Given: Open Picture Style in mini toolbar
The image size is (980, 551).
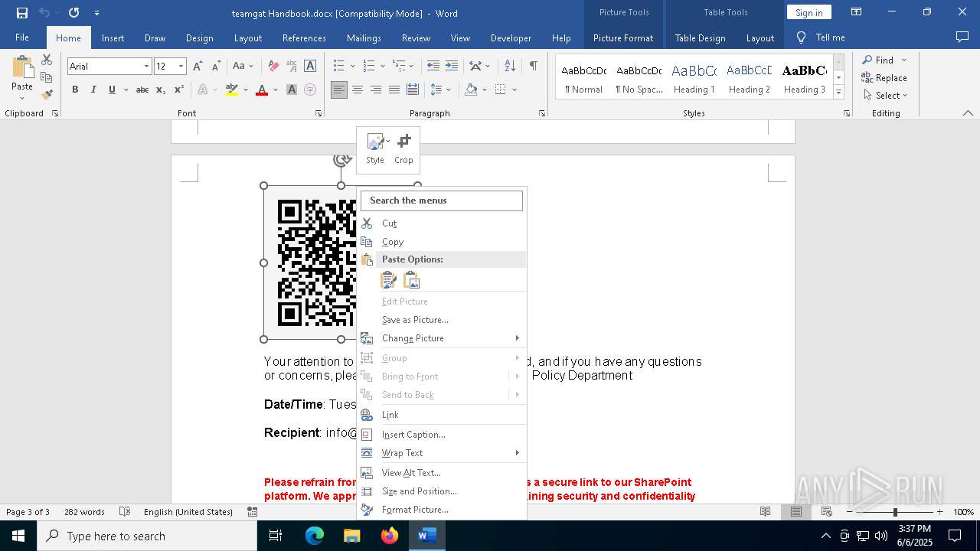Looking at the screenshot, I should pos(375,148).
